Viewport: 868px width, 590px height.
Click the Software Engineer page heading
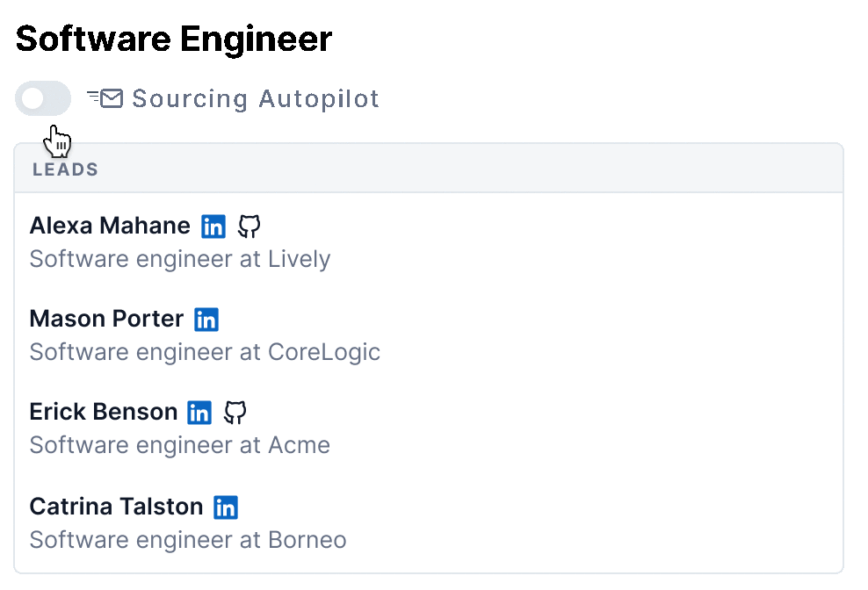tap(174, 40)
